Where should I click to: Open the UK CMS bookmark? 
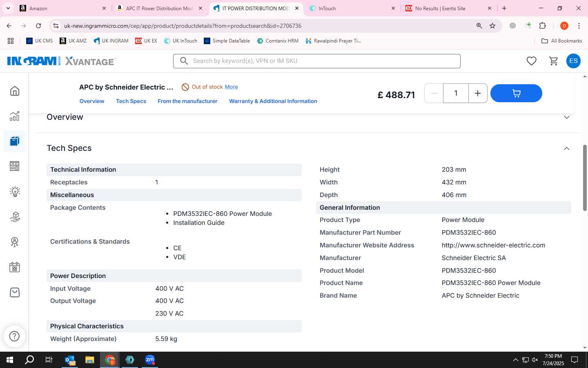coord(40,41)
